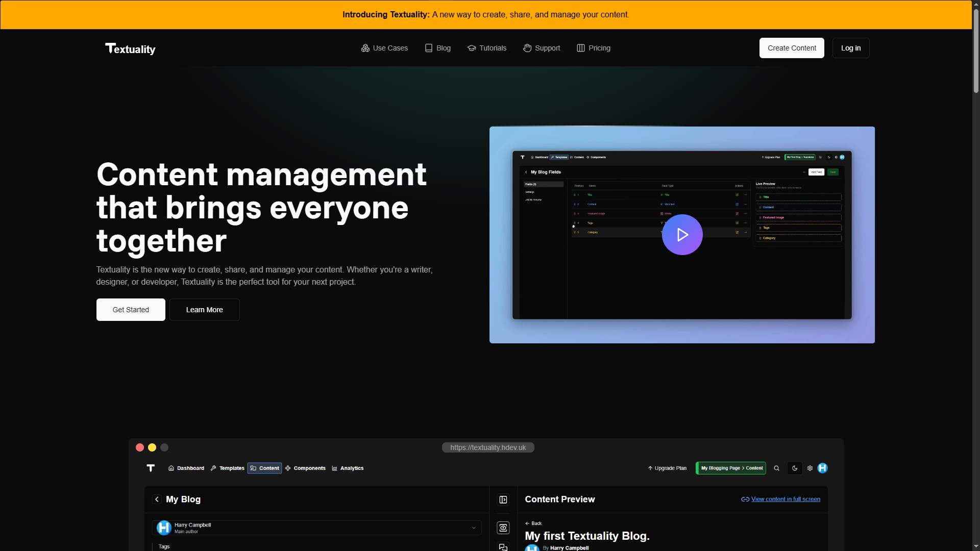Click the T logo in the app preview
980x551 pixels.
[x=151, y=468]
